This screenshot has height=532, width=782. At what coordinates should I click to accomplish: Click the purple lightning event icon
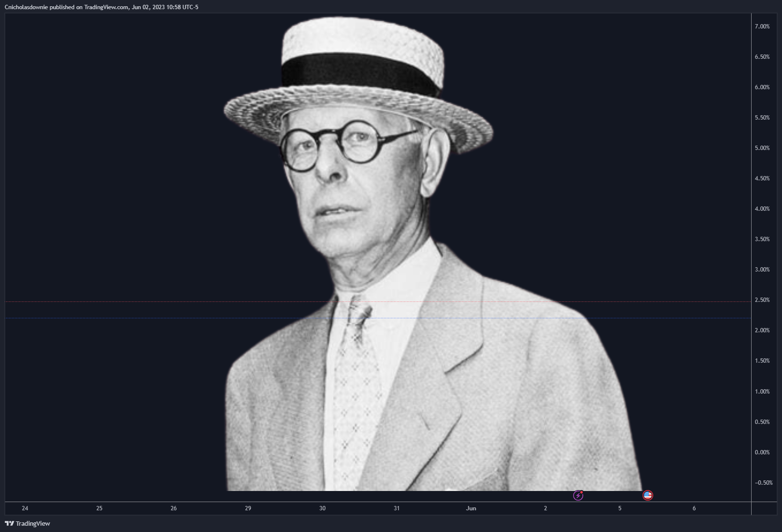578,495
